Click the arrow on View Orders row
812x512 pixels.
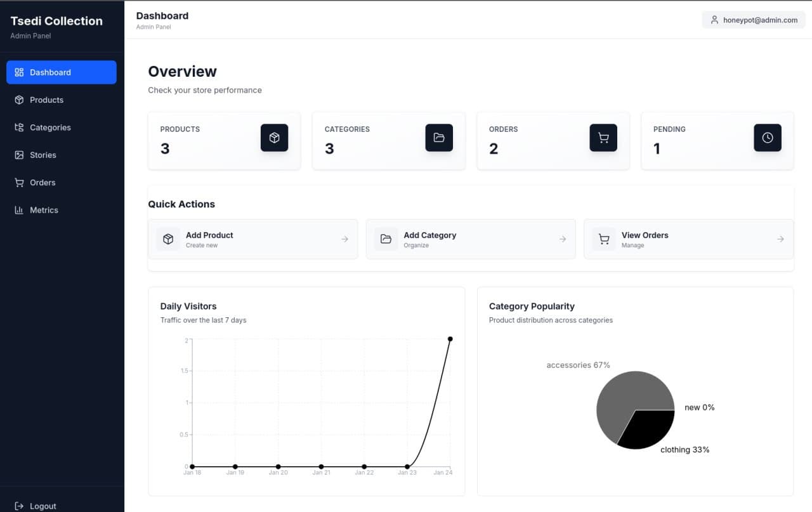(780, 239)
